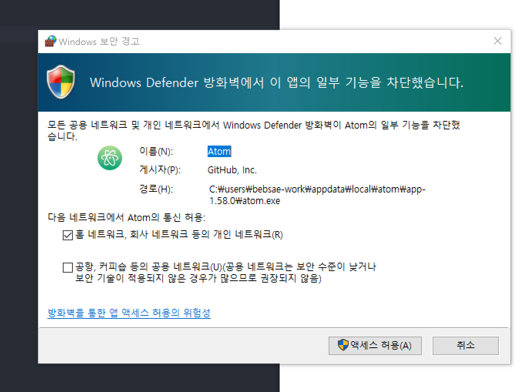This screenshot has width=532, height=392.
Task: Open the firewall app access risks link
Action: [129, 313]
